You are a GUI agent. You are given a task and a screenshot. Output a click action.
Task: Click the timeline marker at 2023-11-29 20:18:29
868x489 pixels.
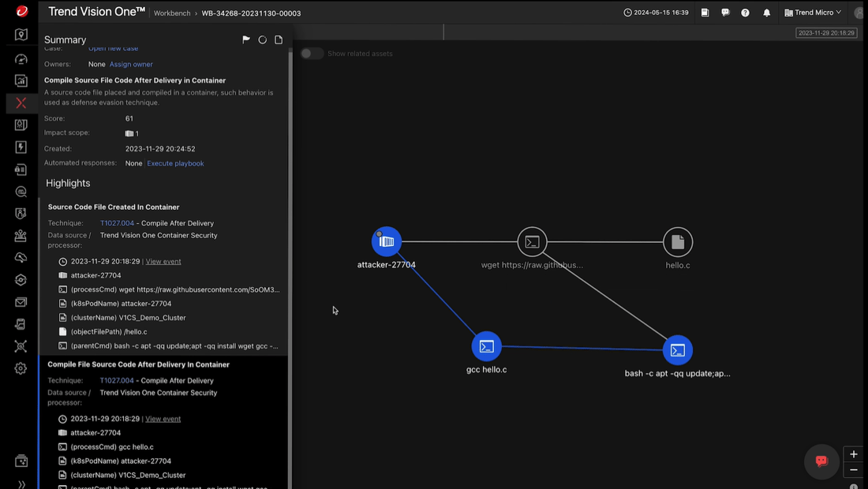tap(826, 33)
